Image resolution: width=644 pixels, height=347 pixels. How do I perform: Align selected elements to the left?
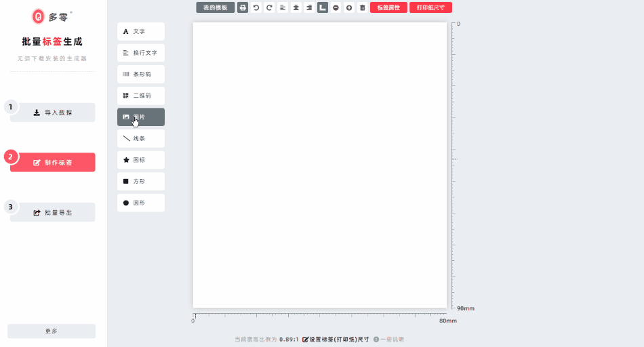tap(283, 8)
